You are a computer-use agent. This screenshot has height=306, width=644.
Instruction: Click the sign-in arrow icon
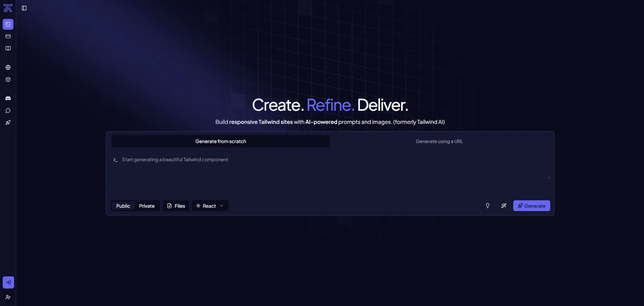(8, 282)
